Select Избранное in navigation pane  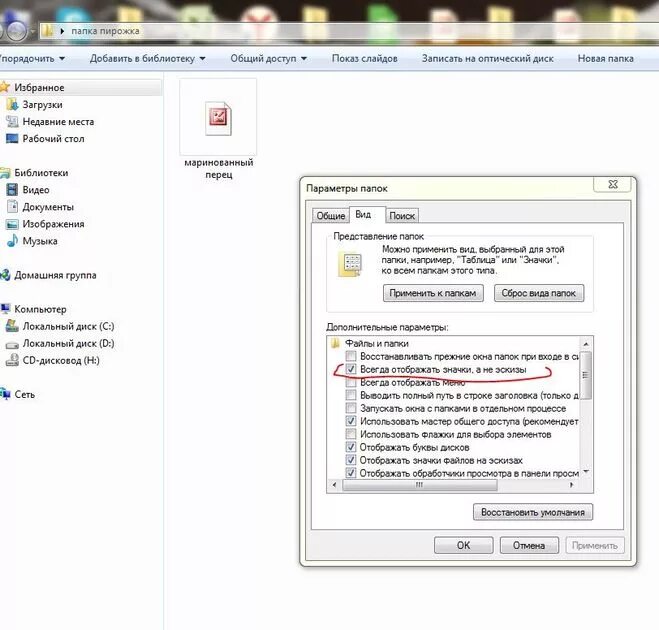tap(80, 87)
